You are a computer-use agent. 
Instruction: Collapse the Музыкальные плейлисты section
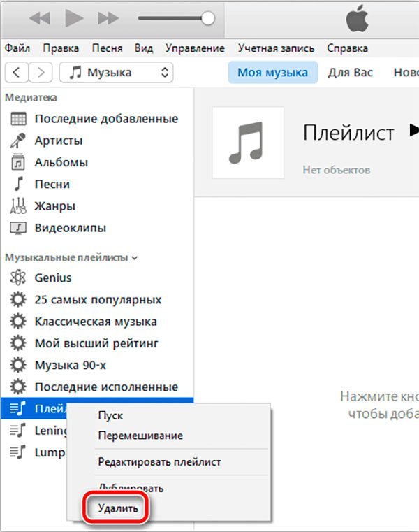click(x=135, y=258)
